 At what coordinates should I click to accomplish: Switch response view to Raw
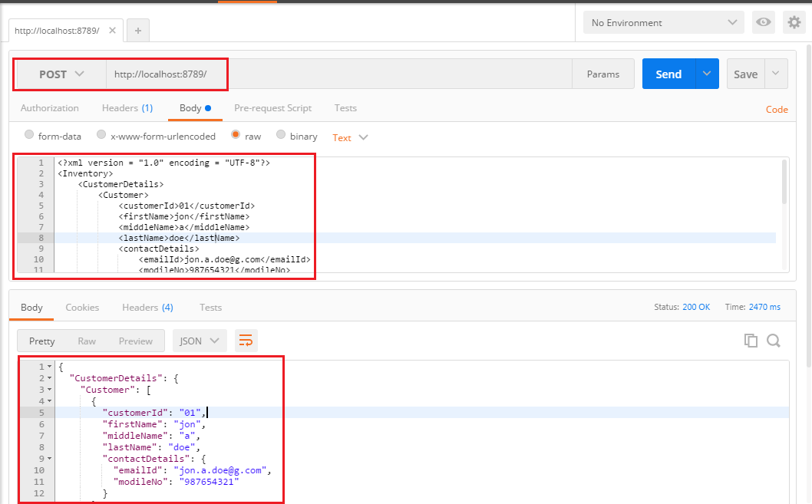pos(87,341)
